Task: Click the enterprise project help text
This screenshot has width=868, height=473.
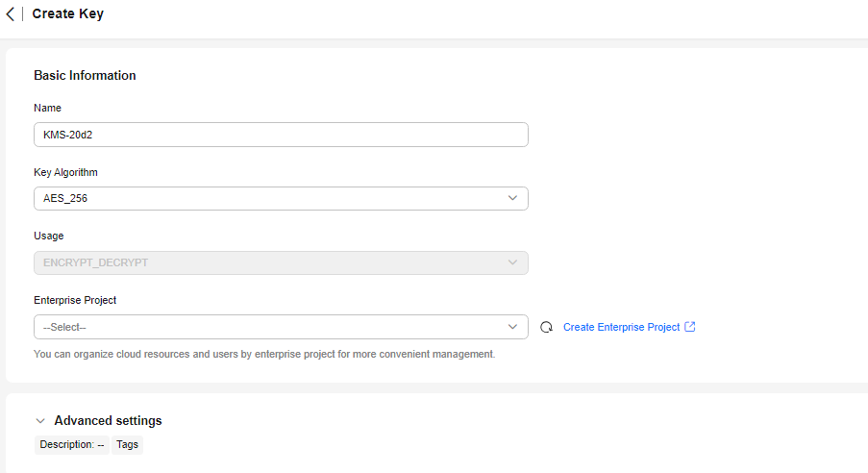Action: (x=264, y=354)
